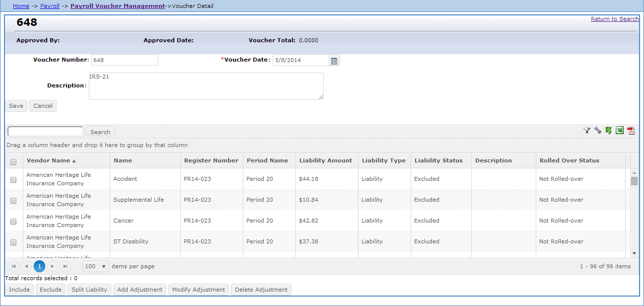The image size is (644, 306).
Task: Check the checkbox for the Accident row
Action: click(x=13, y=179)
